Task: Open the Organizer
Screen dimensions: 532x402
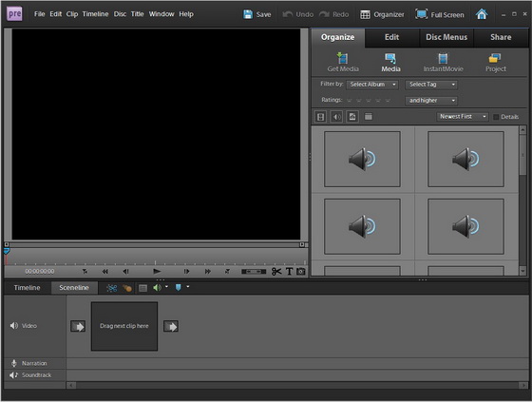Action: [x=382, y=14]
